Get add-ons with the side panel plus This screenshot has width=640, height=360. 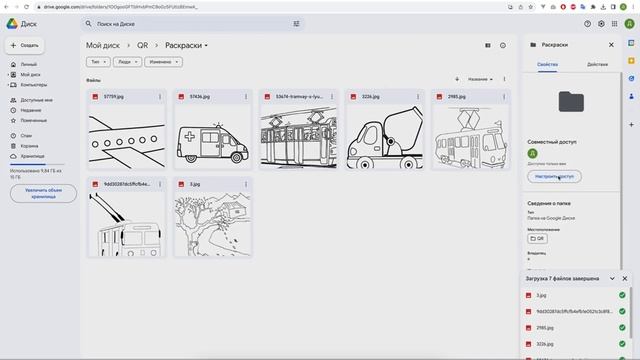click(x=631, y=124)
